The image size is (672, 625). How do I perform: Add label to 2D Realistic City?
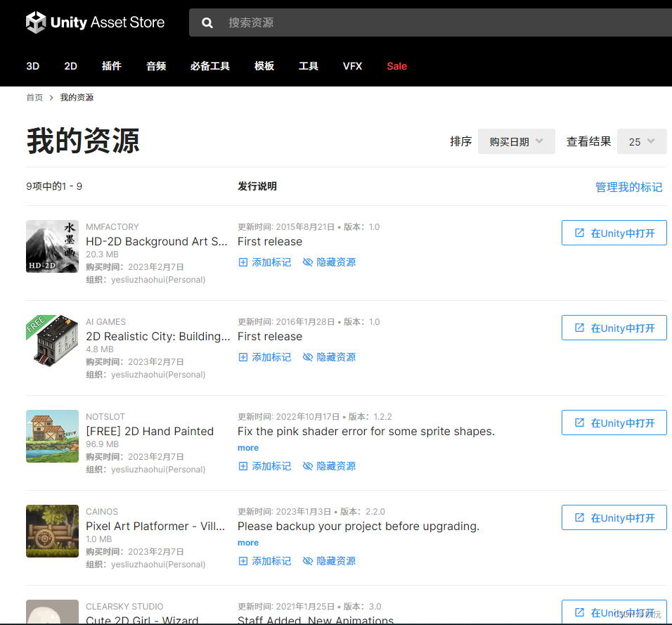(265, 357)
